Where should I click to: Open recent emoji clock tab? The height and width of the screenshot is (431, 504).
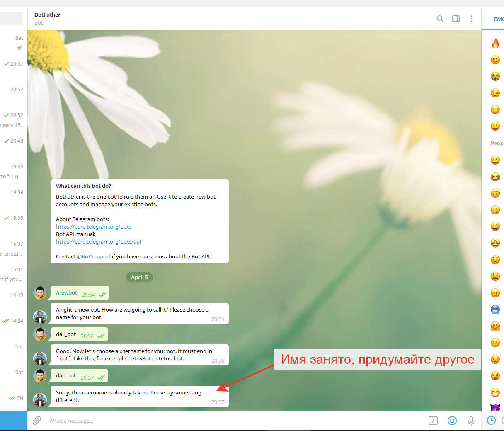pos(491,421)
